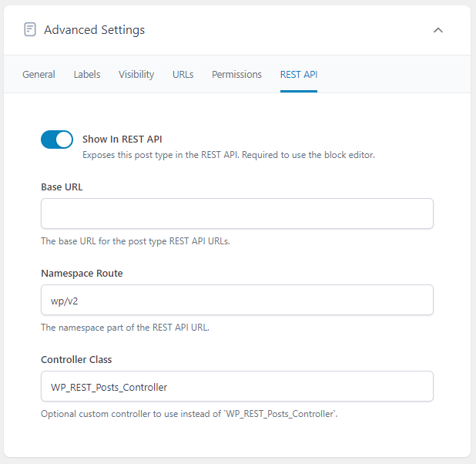Click the Base URL field label
Viewport: 476px width, 464px height.
tap(62, 187)
